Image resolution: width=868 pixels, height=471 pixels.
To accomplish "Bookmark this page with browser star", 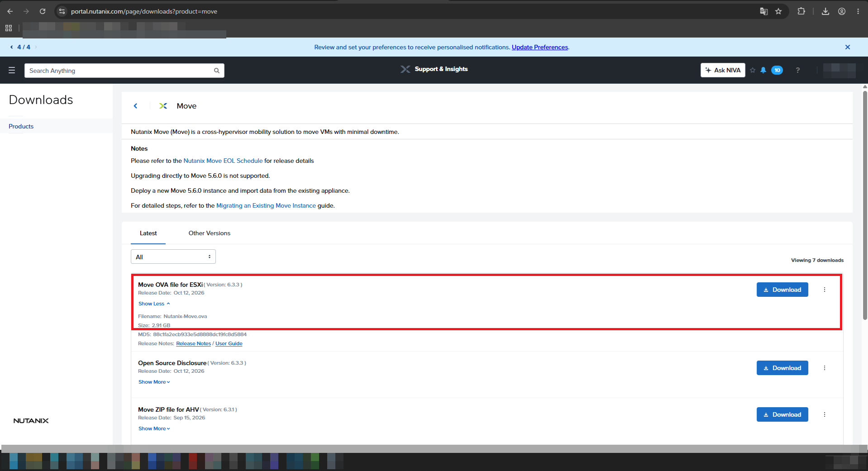I will [778, 11].
